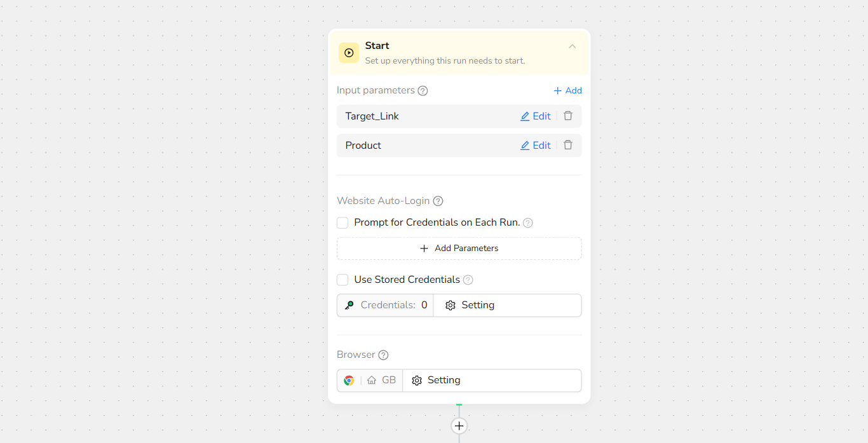Image resolution: width=868 pixels, height=443 pixels.
Task: Open Browser Setting
Action: [436, 380]
